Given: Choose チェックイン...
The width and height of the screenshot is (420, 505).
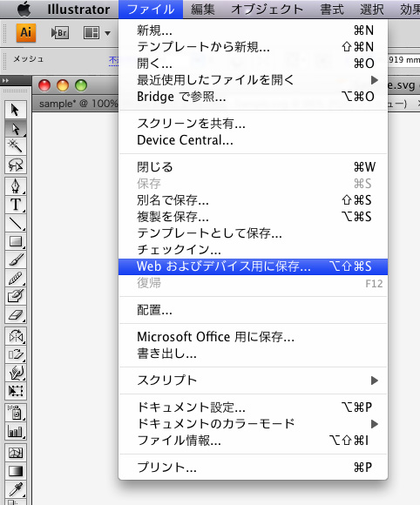Looking at the screenshot, I should pos(253,250).
